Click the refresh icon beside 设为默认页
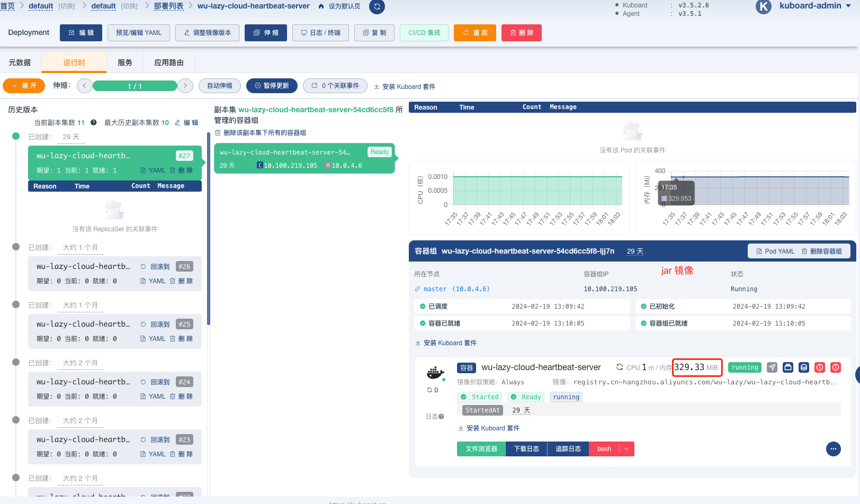The width and height of the screenshot is (860, 504). point(377,7)
